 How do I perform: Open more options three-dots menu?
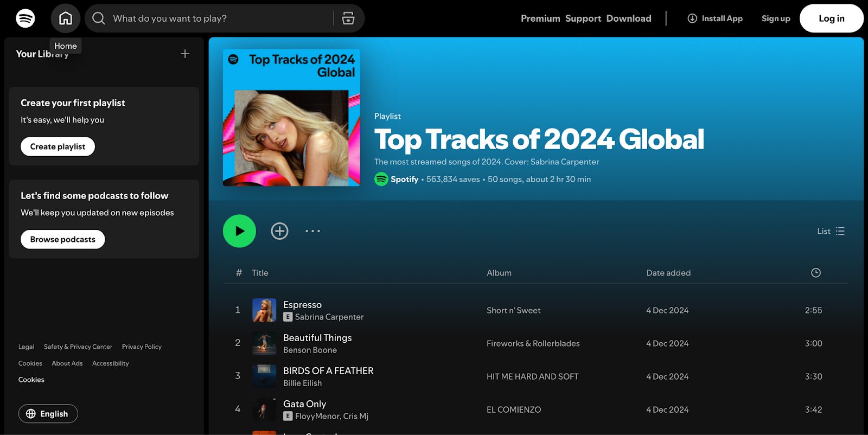coord(312,231)
